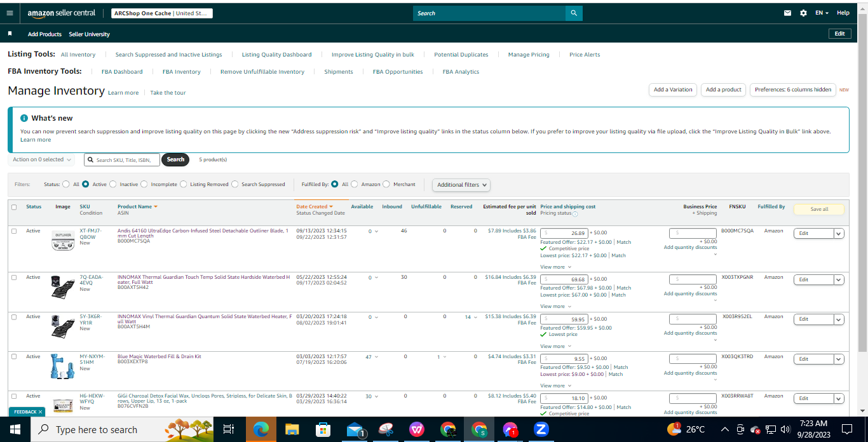The height and width of the screenshot is (442, 868).
Task: Click the SKU, Title, ISBN search field
Action: click(123, 160)
